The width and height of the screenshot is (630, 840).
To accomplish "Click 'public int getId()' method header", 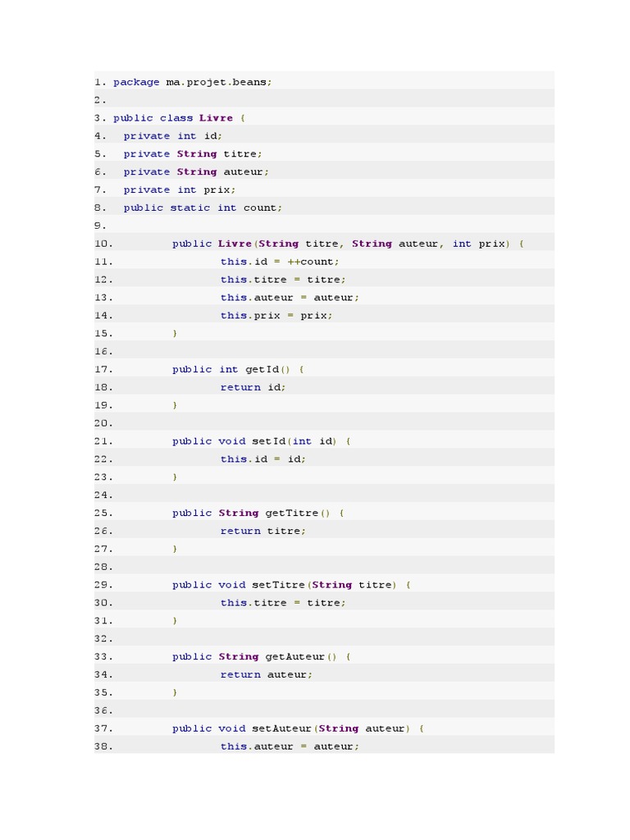I will tap(239, 370).
